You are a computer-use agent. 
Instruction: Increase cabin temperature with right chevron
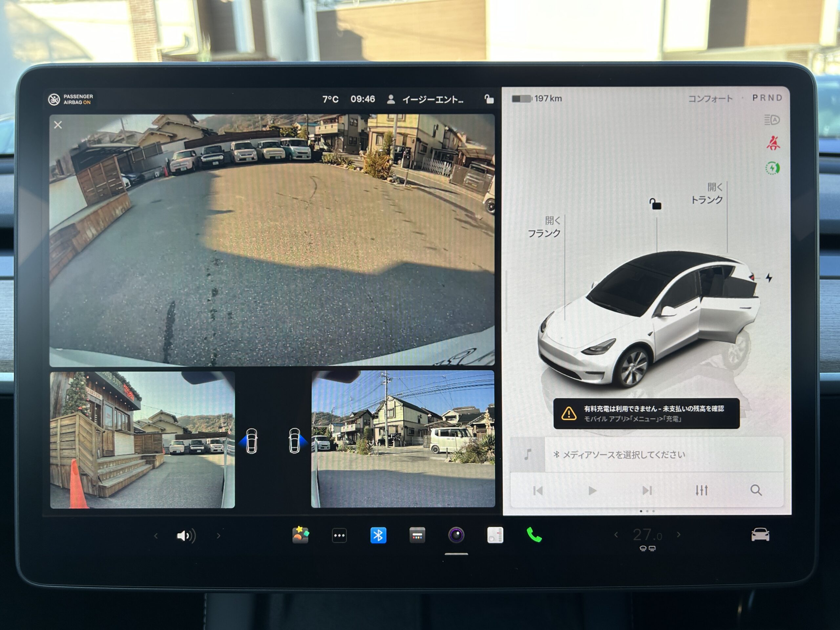tap(679, 535)
